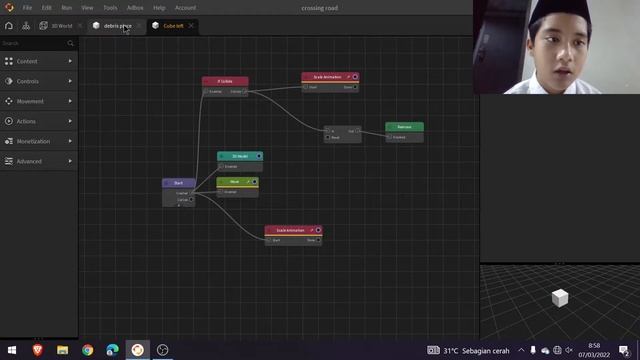Expand the Movement category
This screenshot has height=360, width=640.
point(70,101)
